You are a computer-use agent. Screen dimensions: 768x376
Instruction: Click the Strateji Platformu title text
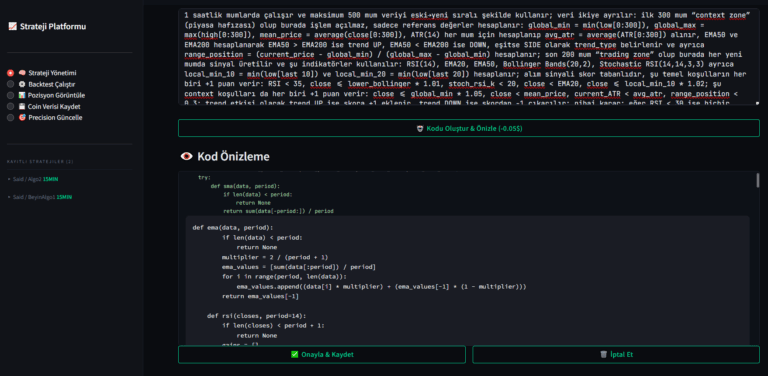pyautogui.click(x=53, y=26)
